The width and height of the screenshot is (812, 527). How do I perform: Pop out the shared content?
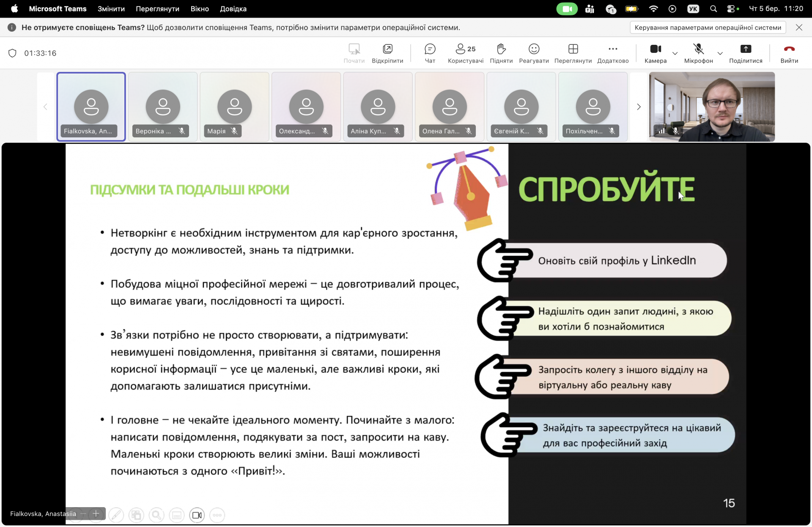(x=387, y=53)
